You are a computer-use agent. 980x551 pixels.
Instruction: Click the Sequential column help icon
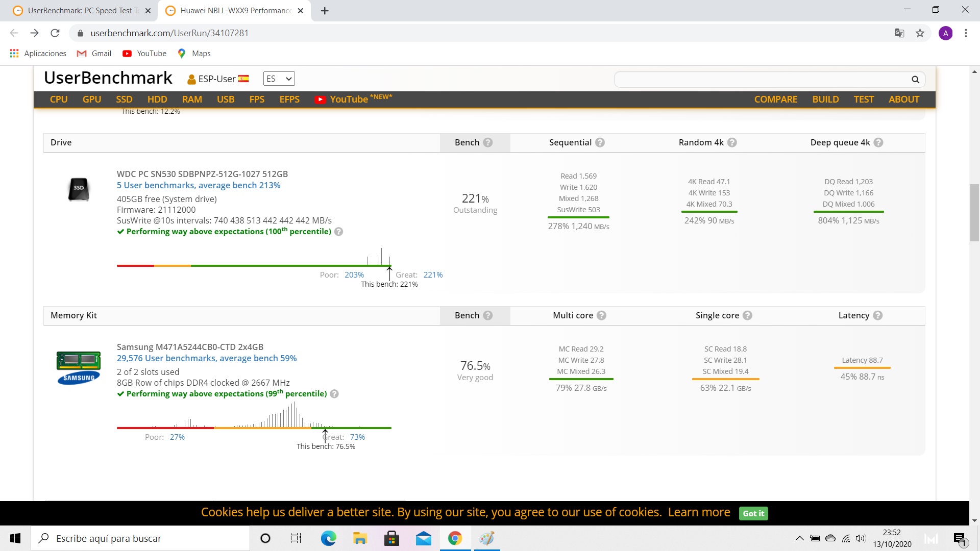(x=600, y=143)
